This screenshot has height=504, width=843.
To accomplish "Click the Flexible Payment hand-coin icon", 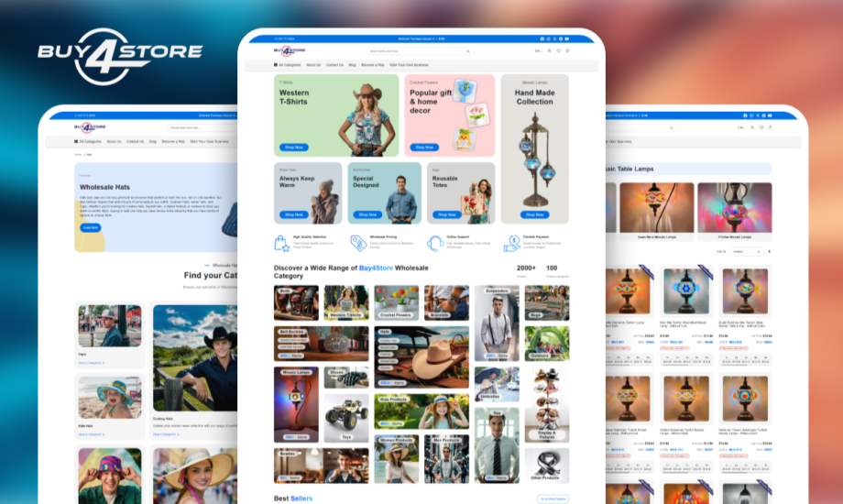I will 512,243.
